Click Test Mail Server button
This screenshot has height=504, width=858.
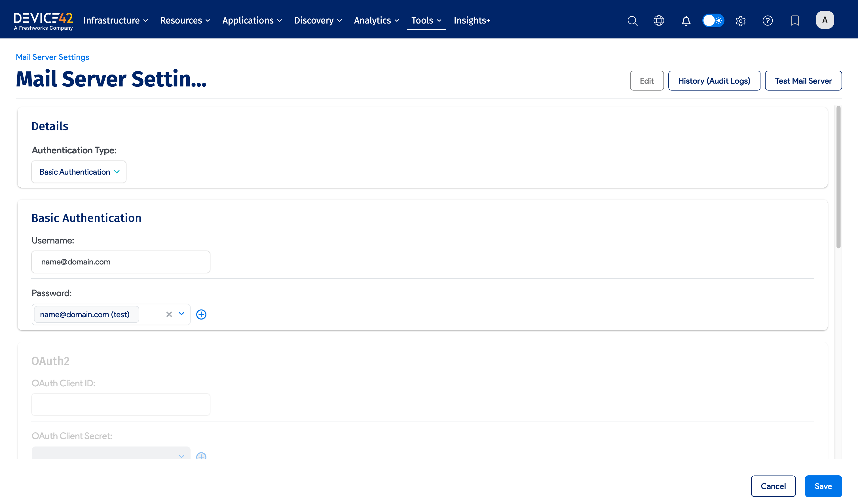click(803, 81)
